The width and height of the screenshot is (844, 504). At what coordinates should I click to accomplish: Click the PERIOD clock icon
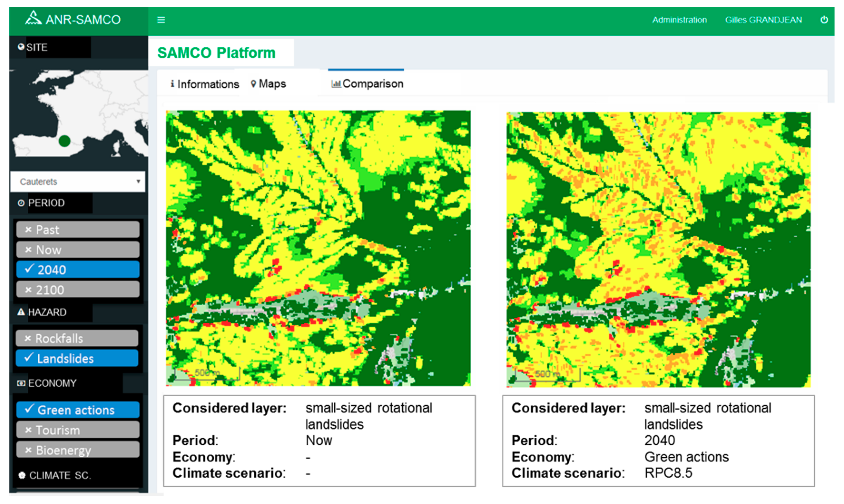pyautogui.click(x=21, y=203)
